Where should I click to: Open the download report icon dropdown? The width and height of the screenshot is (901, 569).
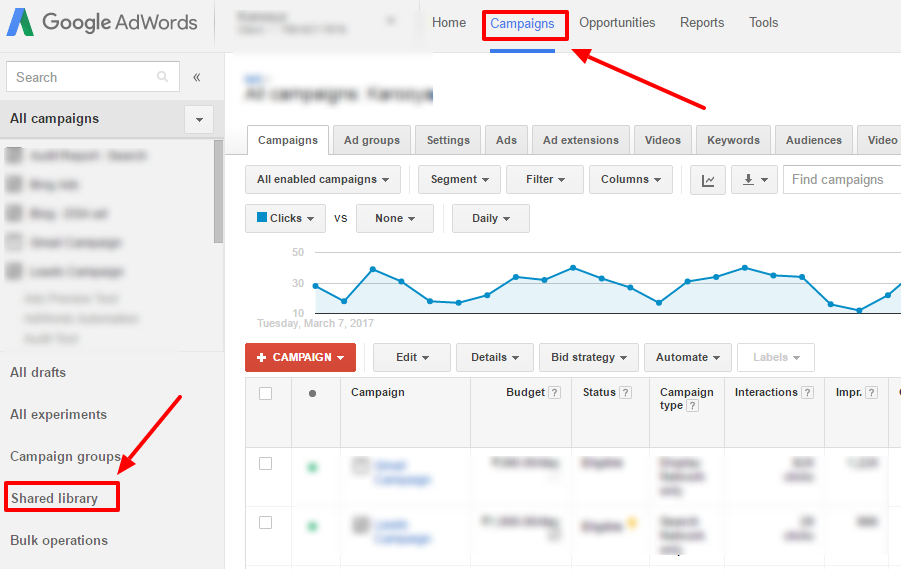click(x=754, y=180)
